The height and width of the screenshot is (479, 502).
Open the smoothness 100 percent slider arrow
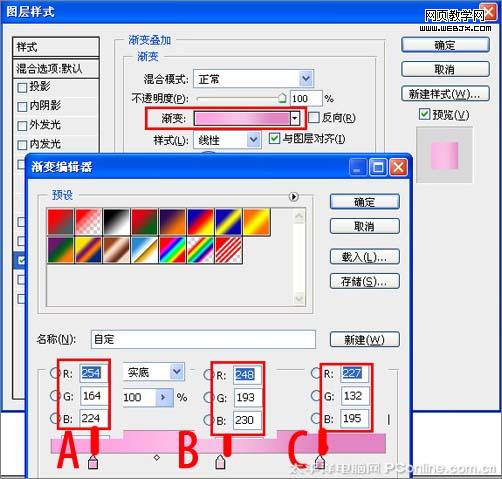coord(164,397)
